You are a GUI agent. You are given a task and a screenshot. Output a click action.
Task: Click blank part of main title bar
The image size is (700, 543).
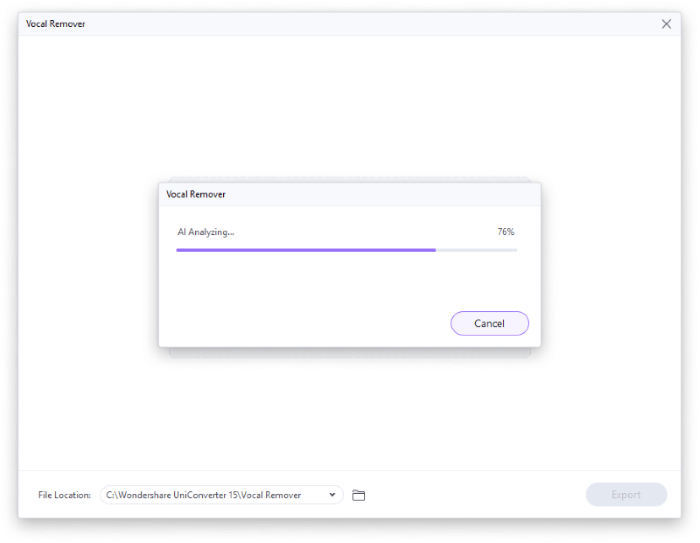pyautogui.click(x=371, y=24)
